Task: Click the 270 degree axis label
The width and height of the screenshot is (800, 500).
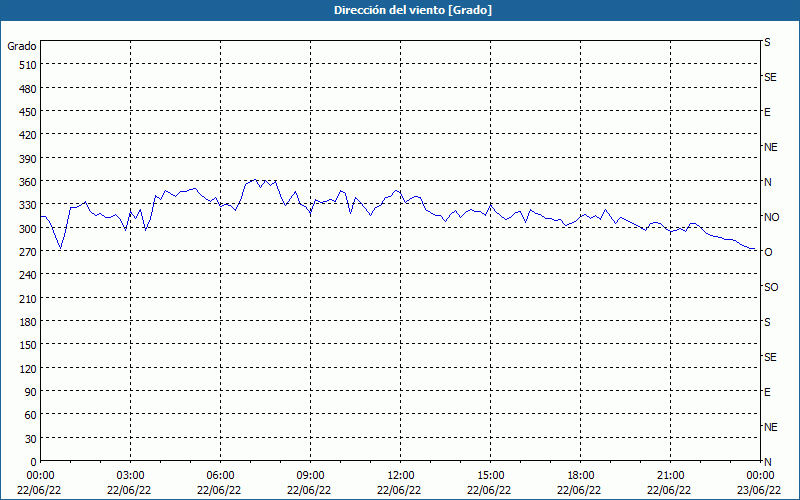Action: pyautogui.click(x=28, y=252)
